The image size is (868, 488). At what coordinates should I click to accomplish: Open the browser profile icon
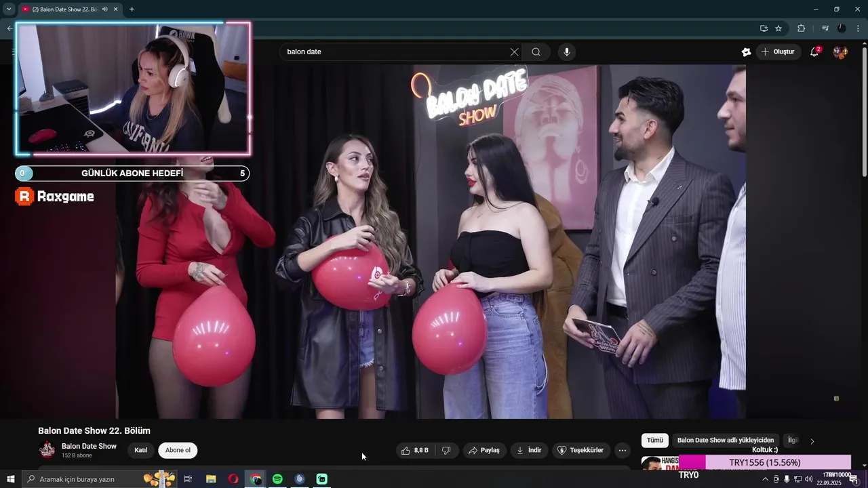[842, 28]
